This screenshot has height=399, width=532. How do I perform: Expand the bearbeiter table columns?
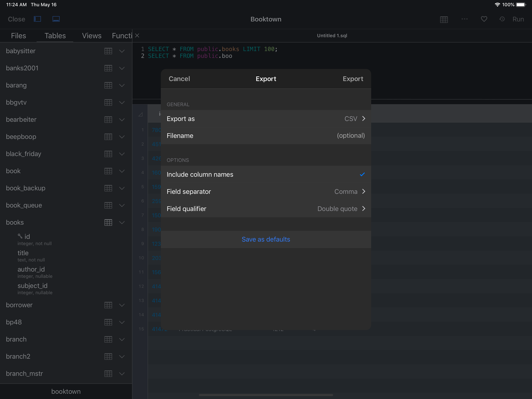click(122, 120)
